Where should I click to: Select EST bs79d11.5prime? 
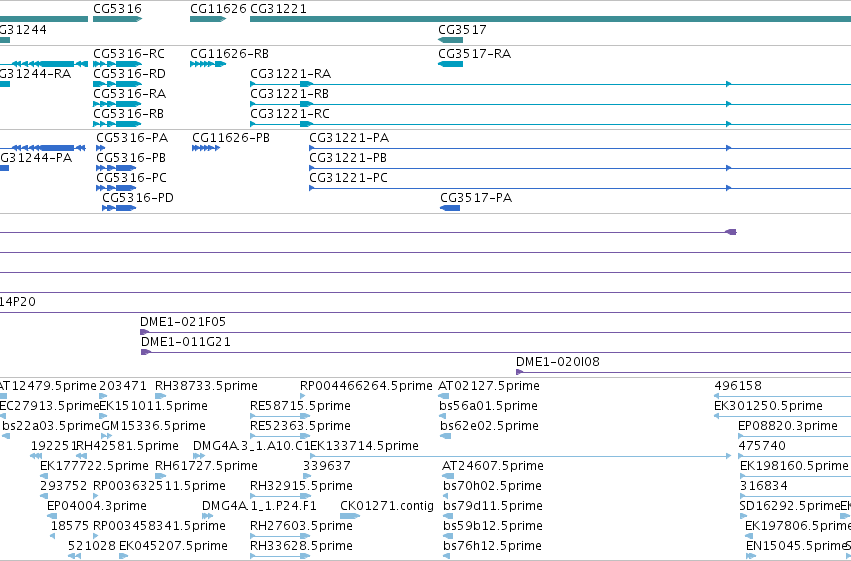(x=493, y=506)
